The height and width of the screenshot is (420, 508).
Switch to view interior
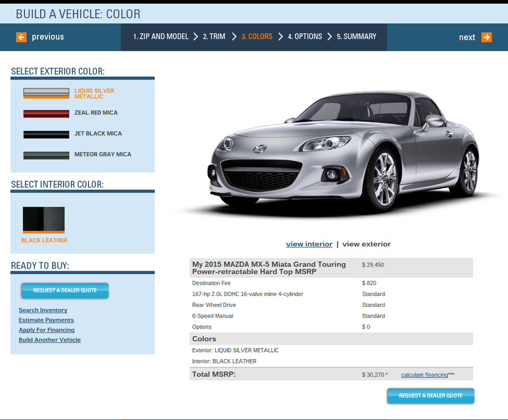(309, 244)
